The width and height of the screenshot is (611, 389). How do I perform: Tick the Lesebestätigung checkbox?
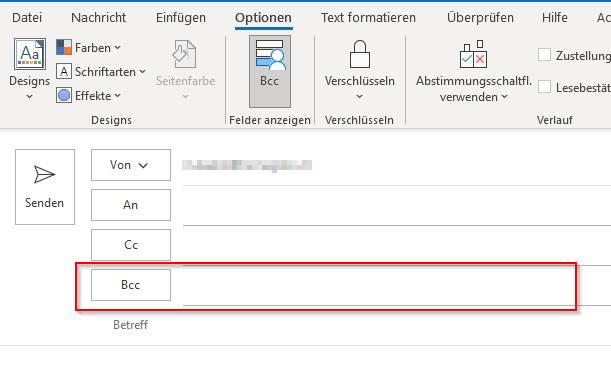(x=544, y=87)
